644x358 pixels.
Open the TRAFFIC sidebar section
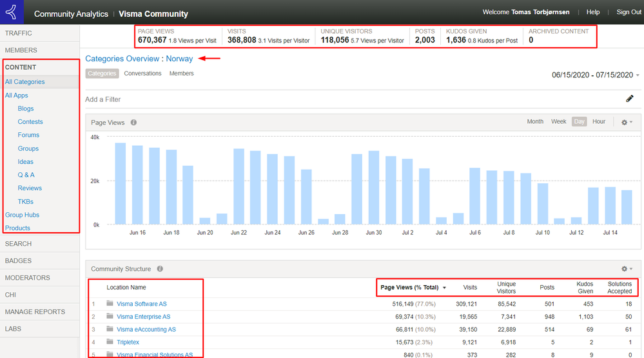click(x=40, y=34)
